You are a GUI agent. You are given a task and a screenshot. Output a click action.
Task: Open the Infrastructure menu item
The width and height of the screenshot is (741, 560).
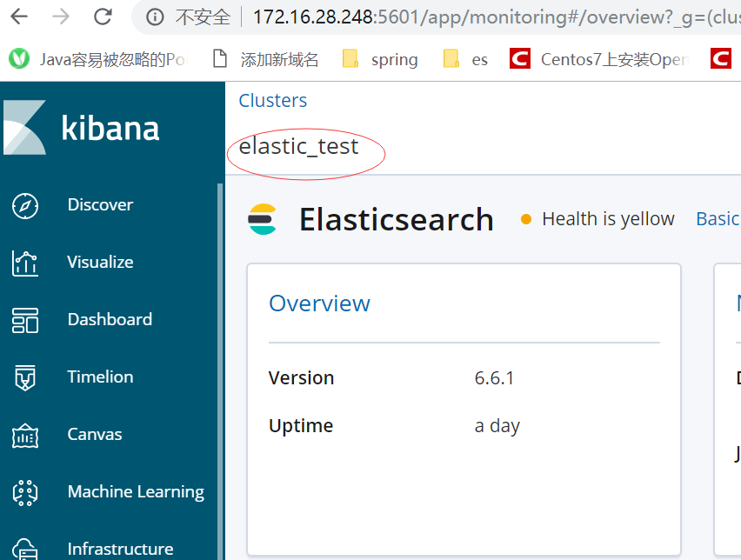(x=121, y=550)
